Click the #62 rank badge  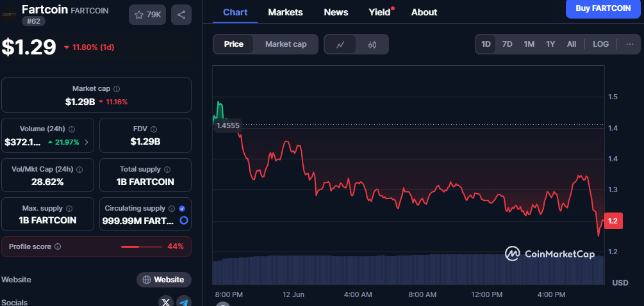click(33, 21)
